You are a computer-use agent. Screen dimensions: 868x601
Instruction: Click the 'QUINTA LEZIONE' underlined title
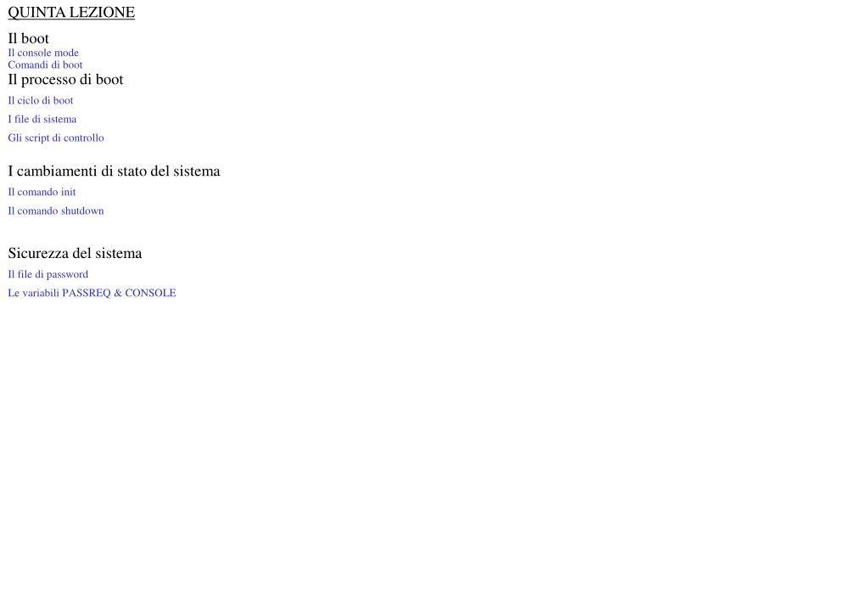coord(71,12)
